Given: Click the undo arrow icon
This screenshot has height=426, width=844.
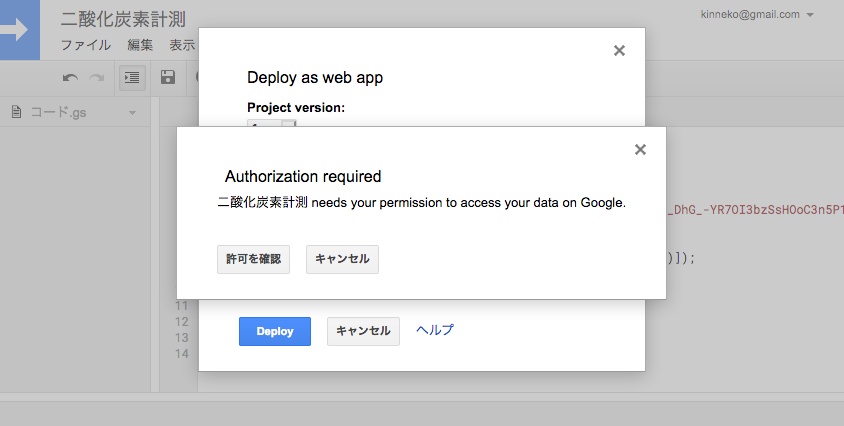Looking at the screenshot, I should pyautogui.click(x=70, y=77).
